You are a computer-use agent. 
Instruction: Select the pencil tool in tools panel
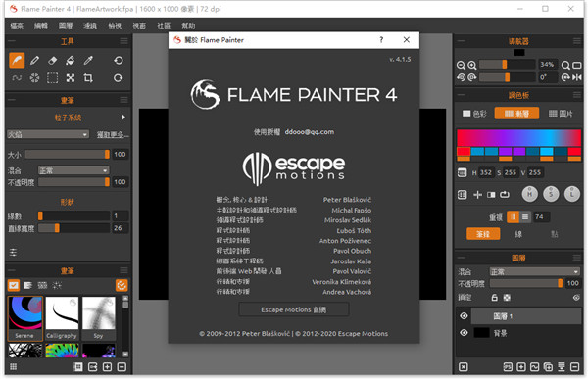click(35, 60)
